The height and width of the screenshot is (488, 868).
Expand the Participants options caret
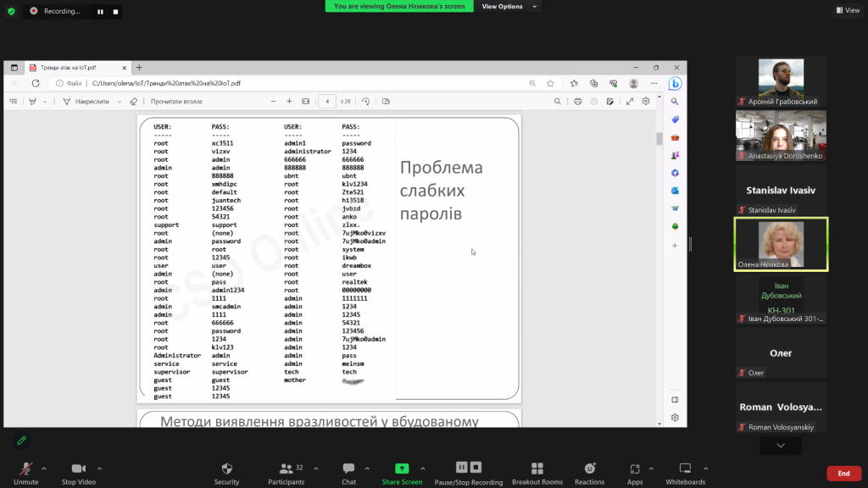click(316, 469)
